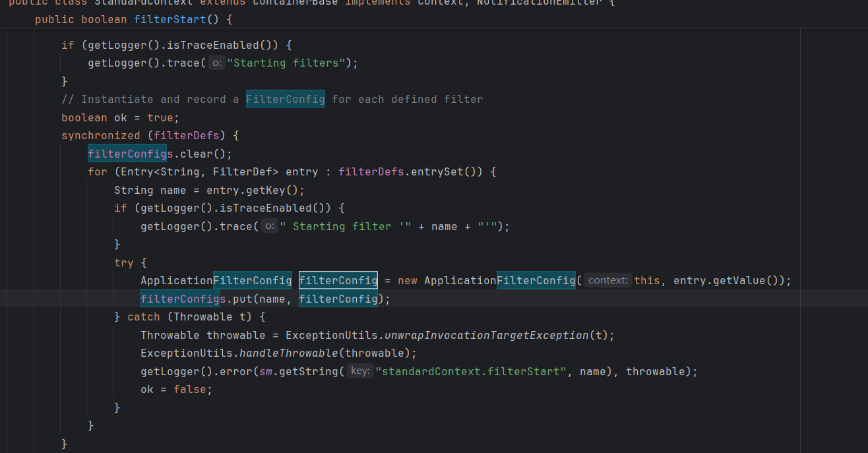This screenshot has height=453, width=868.
Task: Click the filterStart method name in sticky header
Action: [x=170, y=20]
